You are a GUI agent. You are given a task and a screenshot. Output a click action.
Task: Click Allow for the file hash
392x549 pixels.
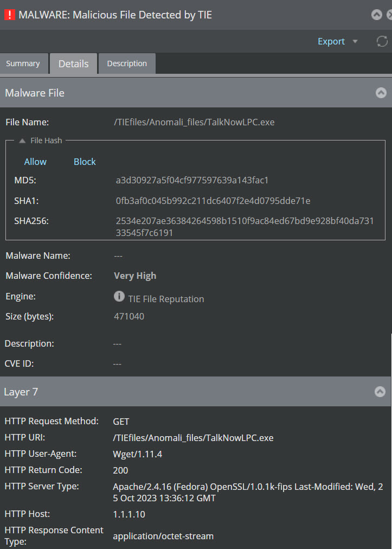tap(35, 162)
